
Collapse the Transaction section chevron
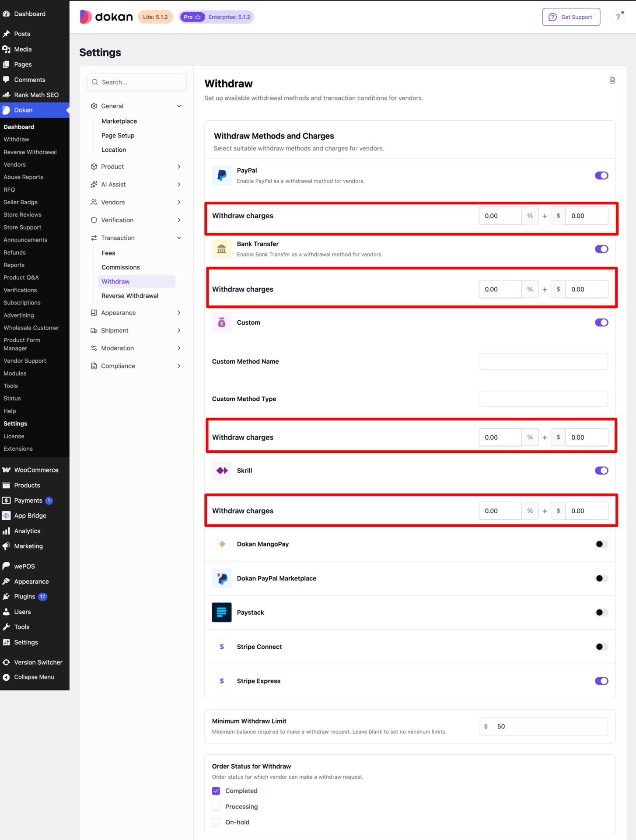point(179,238)
